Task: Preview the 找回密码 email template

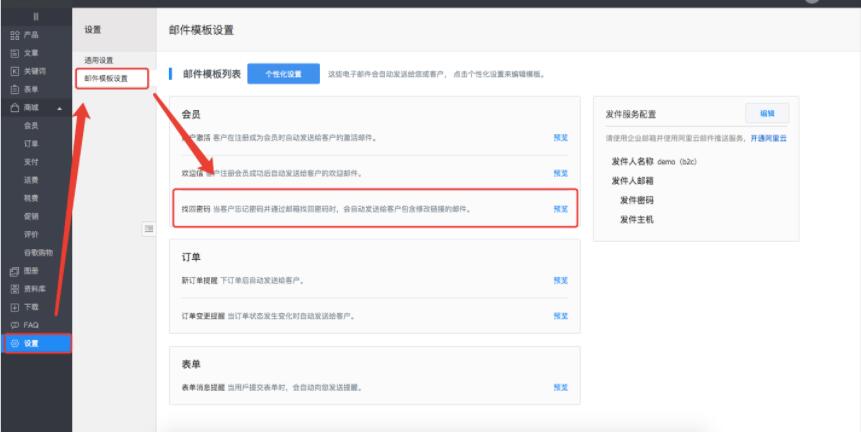Action: 560,209
